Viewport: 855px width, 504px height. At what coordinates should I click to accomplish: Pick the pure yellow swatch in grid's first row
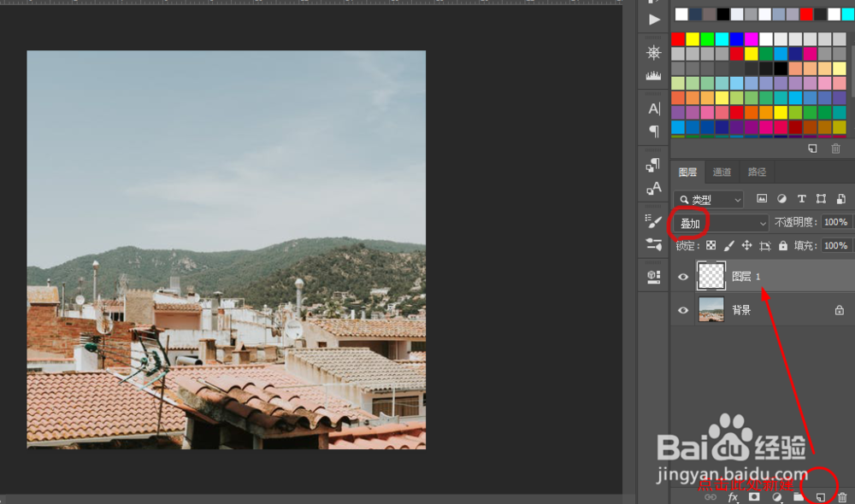point(693,38)
